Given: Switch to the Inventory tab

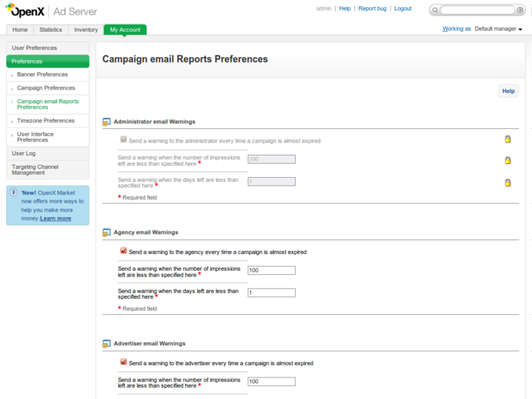Looking at the screenshot, I should pyautogui.click(x=86, y=30).
